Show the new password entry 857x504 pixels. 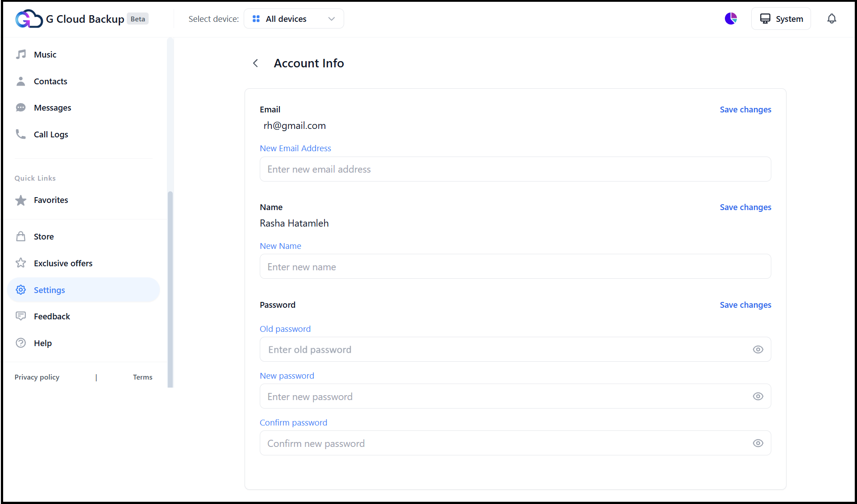(758, 396)
